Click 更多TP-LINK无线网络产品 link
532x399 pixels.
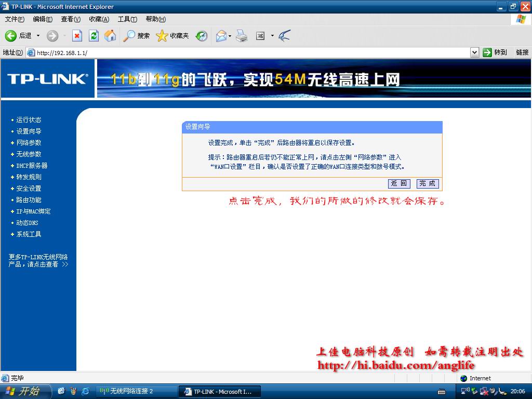38,261
